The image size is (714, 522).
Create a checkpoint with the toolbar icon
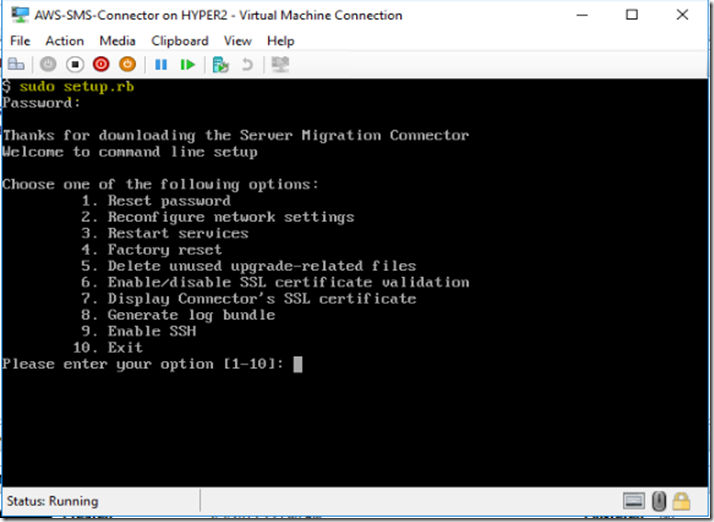(x=220, y=65)
